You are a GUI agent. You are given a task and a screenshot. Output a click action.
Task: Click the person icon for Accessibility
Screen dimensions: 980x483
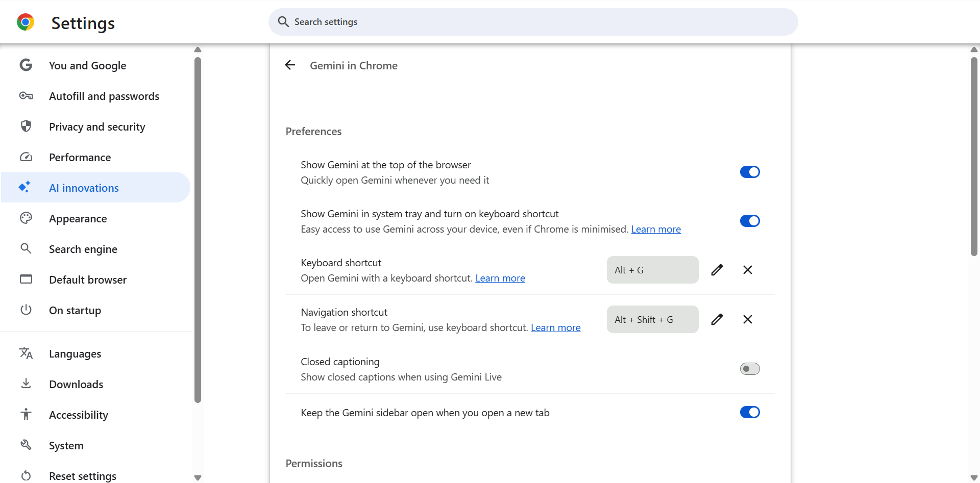coord(26,414)
